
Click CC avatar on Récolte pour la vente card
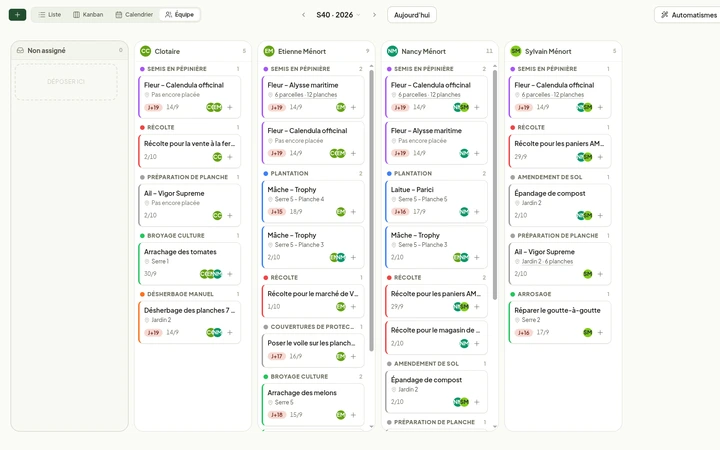tap(217, 157)
